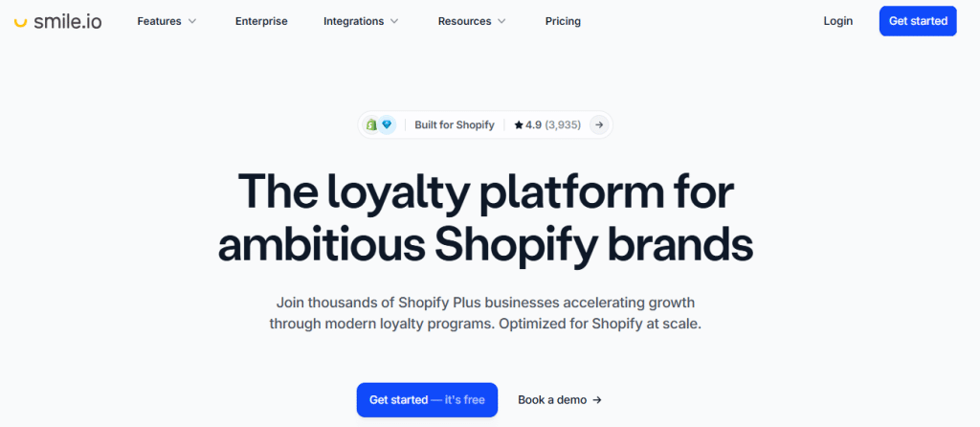Click the star rating icon
980x427 pixels.
[x=519, y=125]
